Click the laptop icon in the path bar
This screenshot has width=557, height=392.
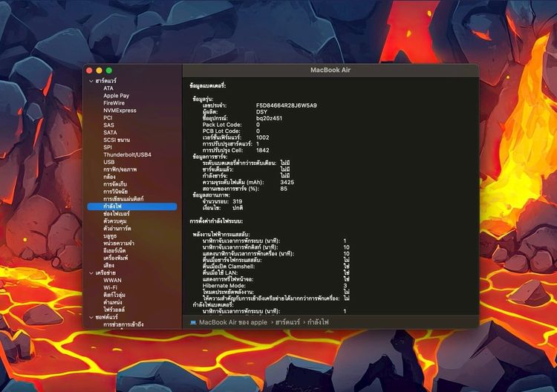(193, 322)
